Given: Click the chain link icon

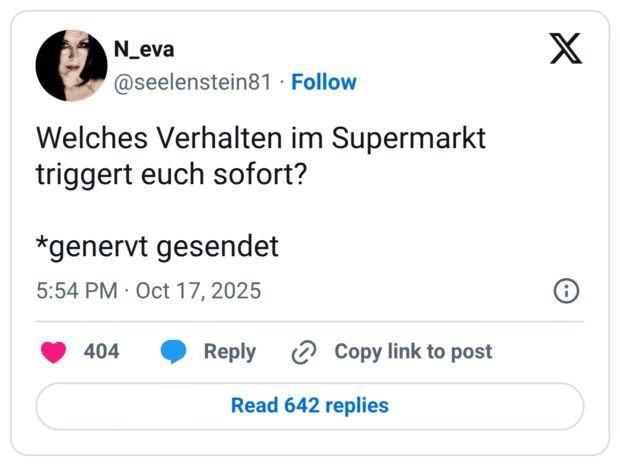Looking at the screenshot, I should tap(303, 352).
